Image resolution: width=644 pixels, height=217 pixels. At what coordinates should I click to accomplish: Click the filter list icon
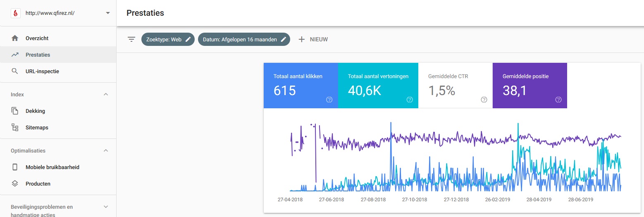(131, 39)
